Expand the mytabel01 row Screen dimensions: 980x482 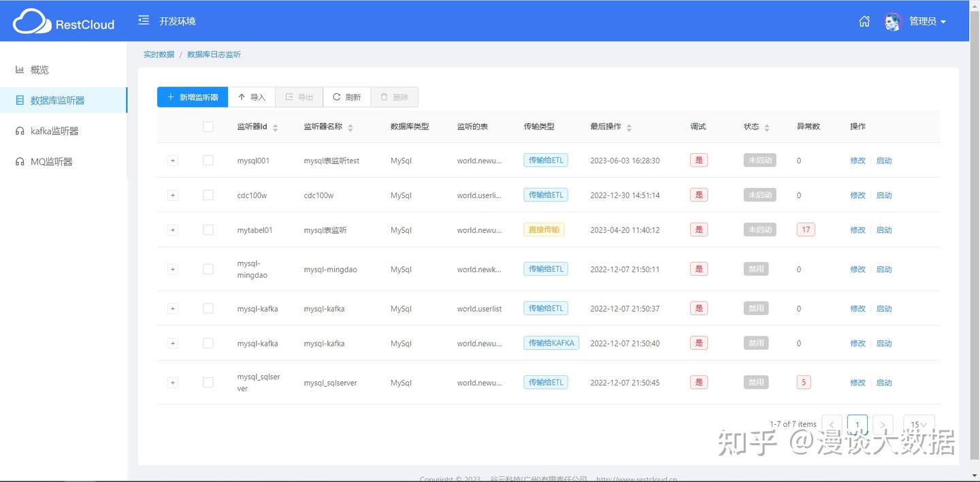point(173,230)
